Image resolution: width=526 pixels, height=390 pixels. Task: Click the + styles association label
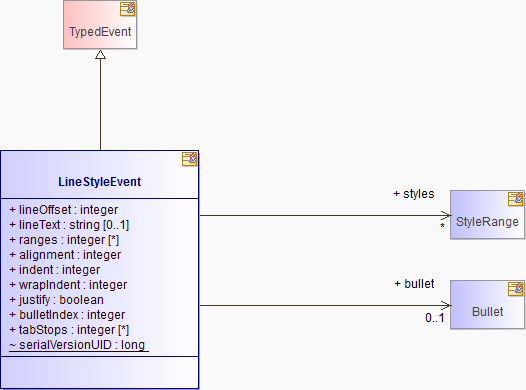pyautogui.click(x=414, y=194)
